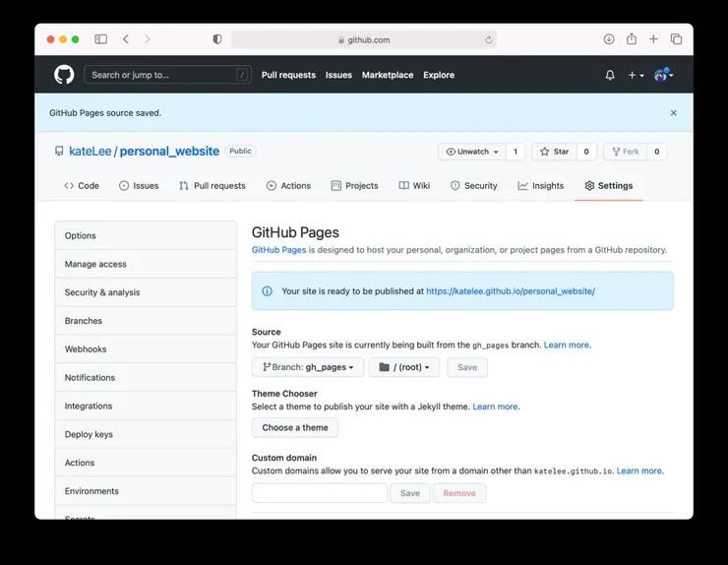Open the katelee.github.io site URL

click(511, 291)
